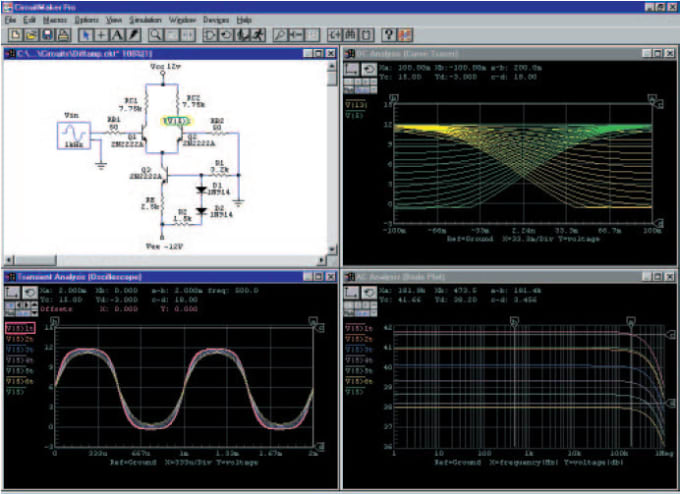Image resolution: width=680 pixels, height=494 pixels.
Task: Click the binoculars Search icon
Action: 350,35
